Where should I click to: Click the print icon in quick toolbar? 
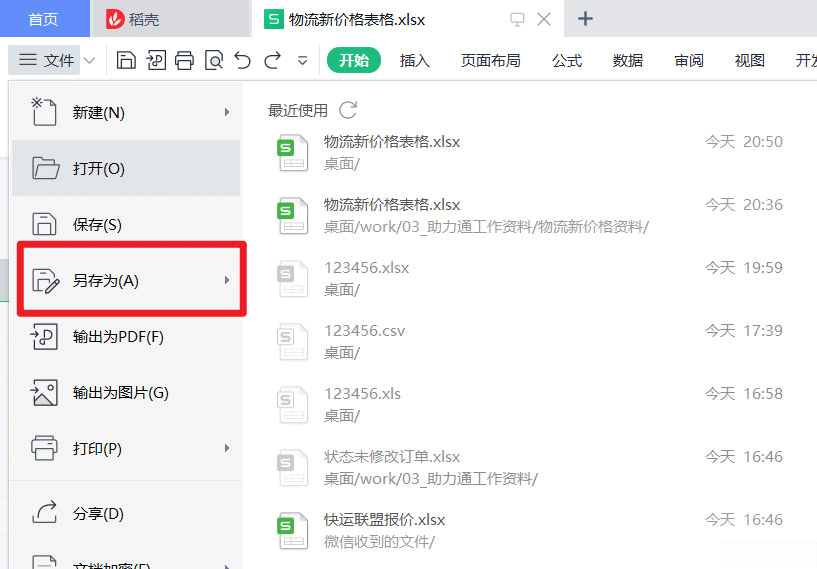coord(184,60)
